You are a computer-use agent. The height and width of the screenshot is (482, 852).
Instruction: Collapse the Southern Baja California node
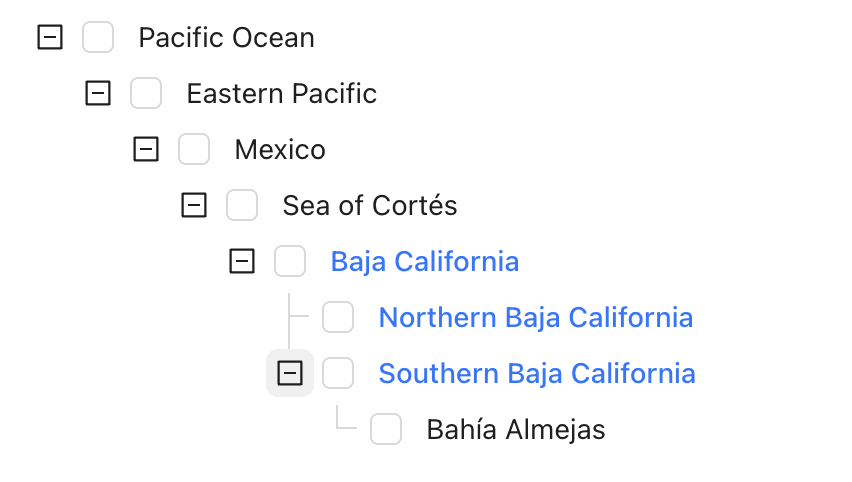point(290,374)
